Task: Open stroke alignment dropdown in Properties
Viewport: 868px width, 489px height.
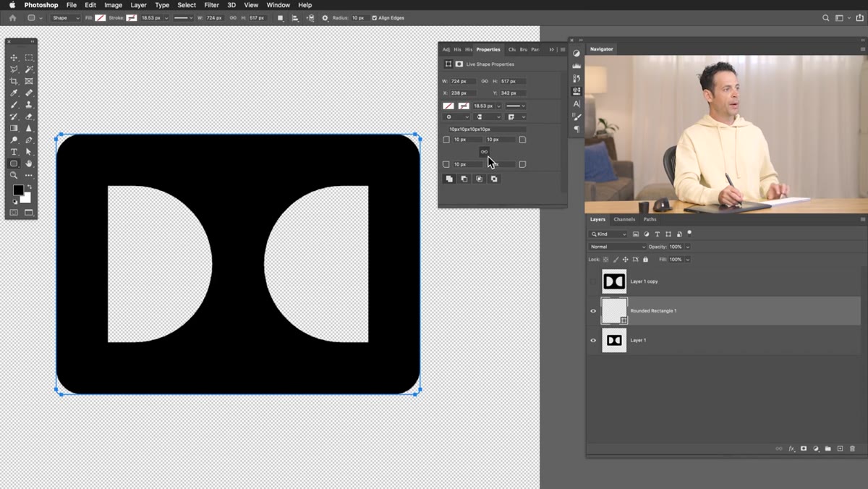Action: [x=456, y=116]
